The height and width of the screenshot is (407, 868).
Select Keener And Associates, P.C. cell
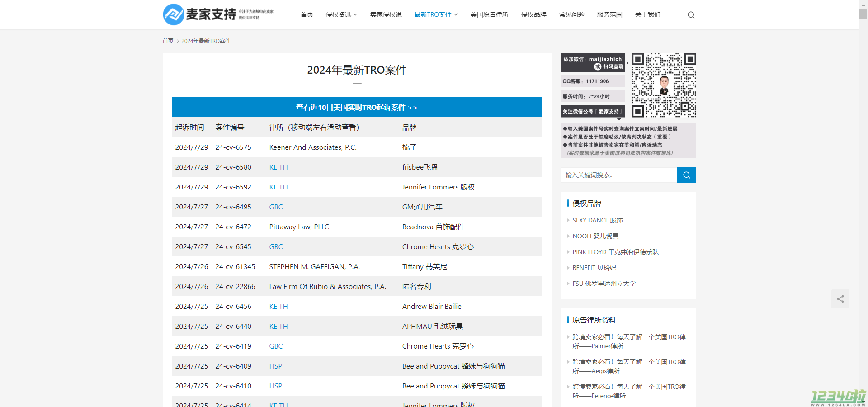click(x=313, y=147)
